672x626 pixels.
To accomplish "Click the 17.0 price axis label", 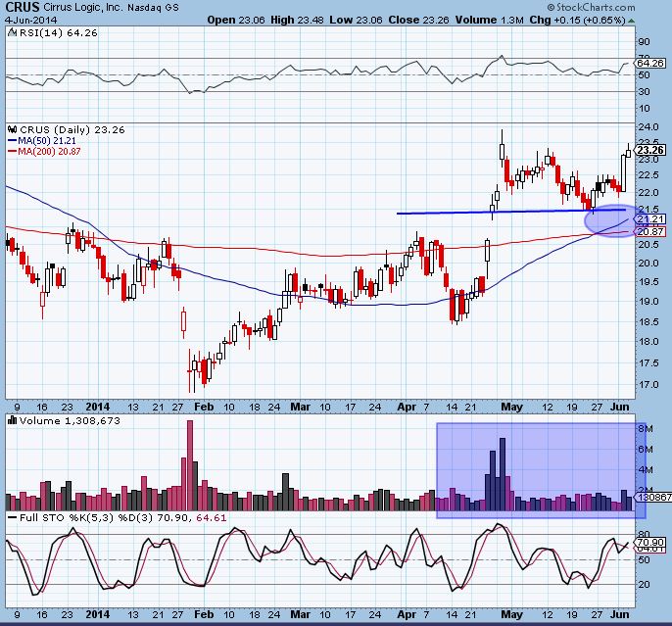I will click(648, 385).
